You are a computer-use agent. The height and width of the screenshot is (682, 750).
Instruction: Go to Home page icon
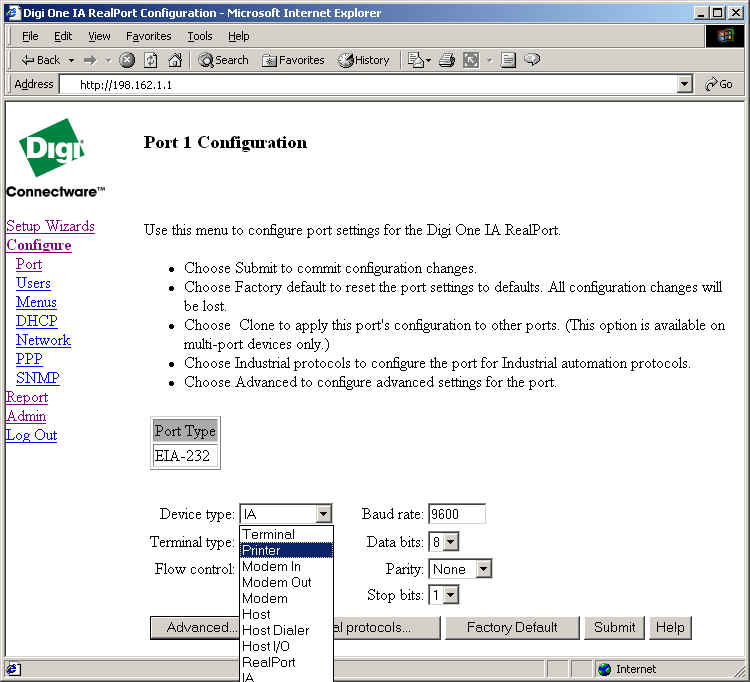(175, 60)
